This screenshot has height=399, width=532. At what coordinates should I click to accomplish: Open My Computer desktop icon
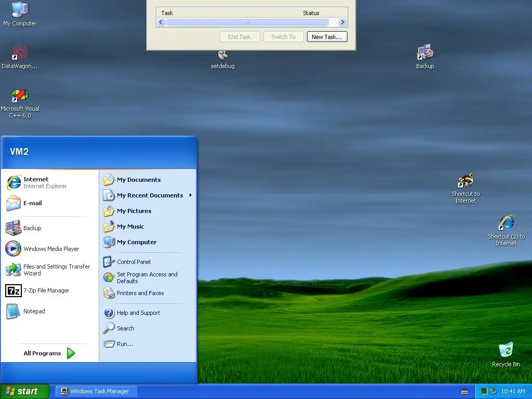(20, 14)
